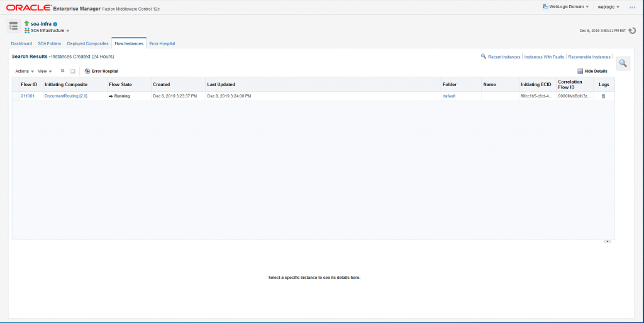The image size is (644, 323).
Task: Click the delete selected instances icon
Action: pos(63,71)
